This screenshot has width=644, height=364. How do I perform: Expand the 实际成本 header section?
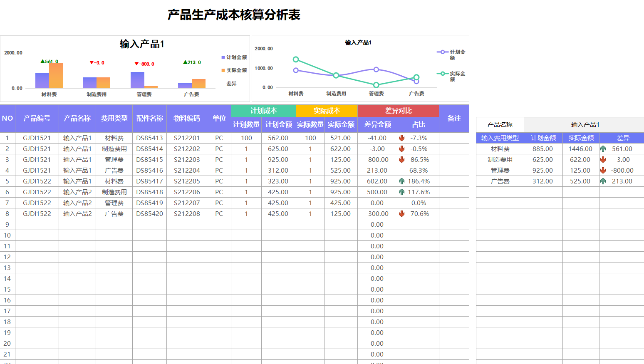(326, 111)
